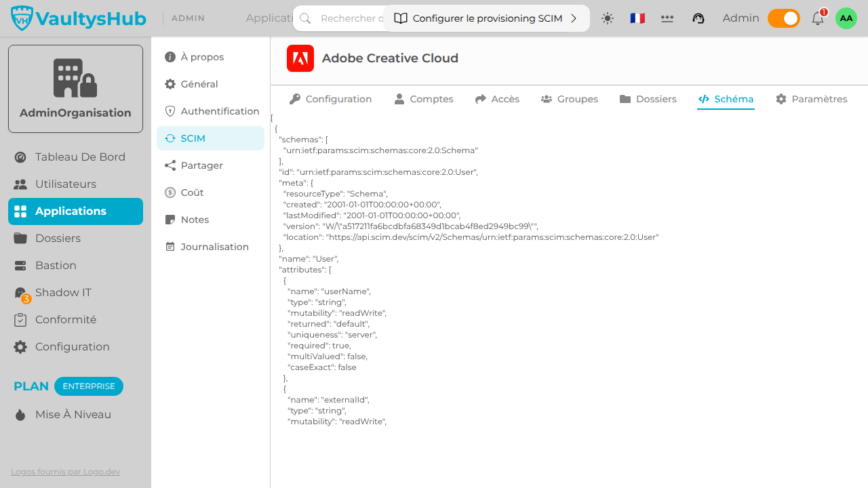Select the Schéma tab
Image resolution: width=868 pixels, height=488 pixels.
coord(726,99)
